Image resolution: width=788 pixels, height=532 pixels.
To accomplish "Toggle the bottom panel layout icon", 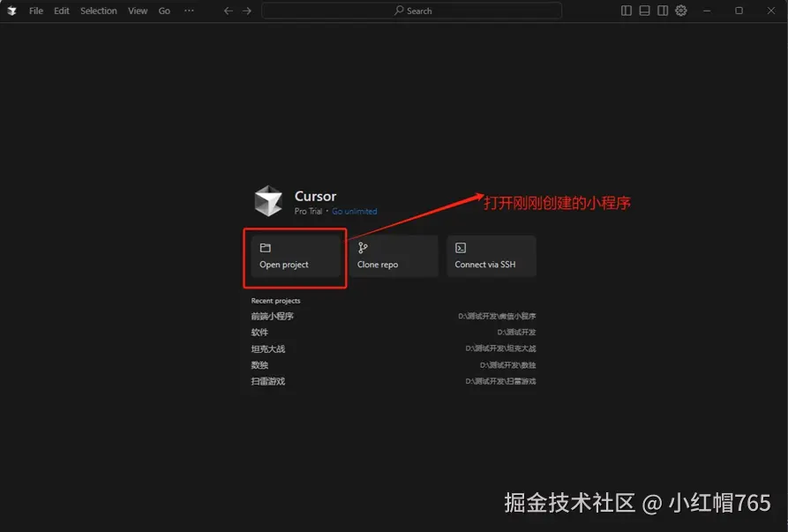I will point(644,11).
